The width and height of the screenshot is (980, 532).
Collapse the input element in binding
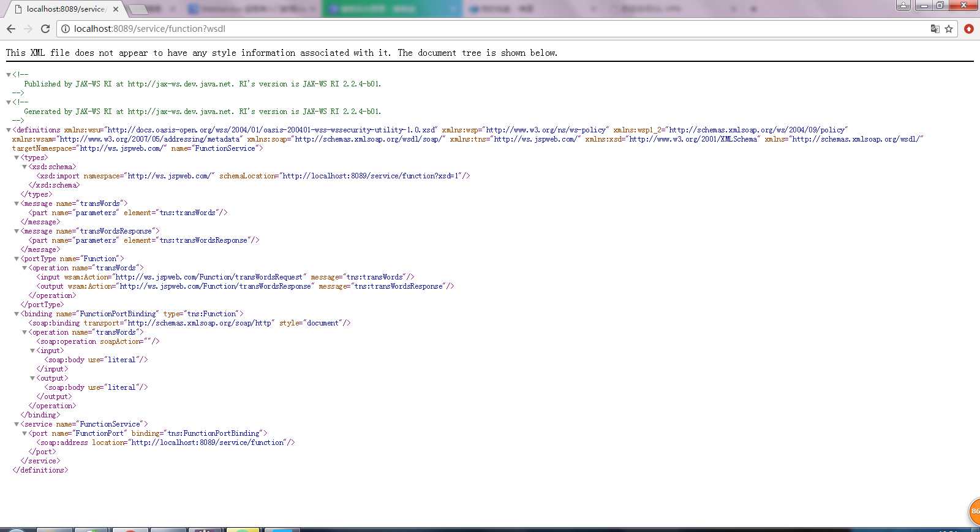point(32,351)
